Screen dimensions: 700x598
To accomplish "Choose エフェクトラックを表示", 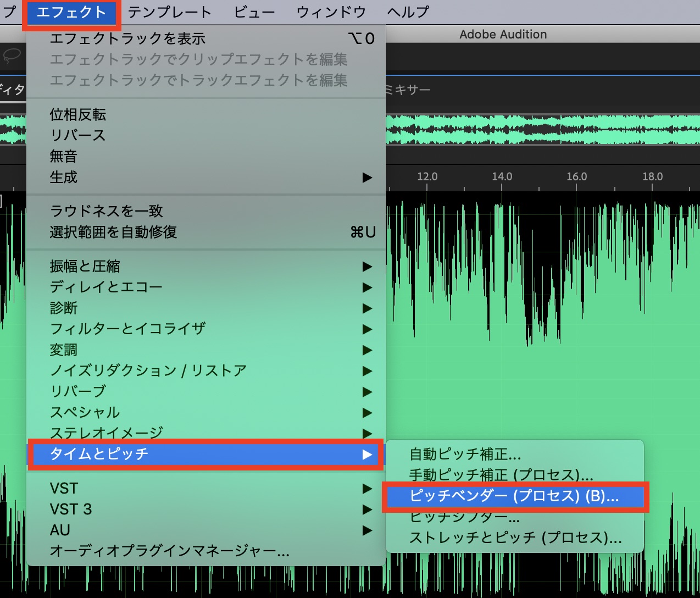I will point(206,38).
